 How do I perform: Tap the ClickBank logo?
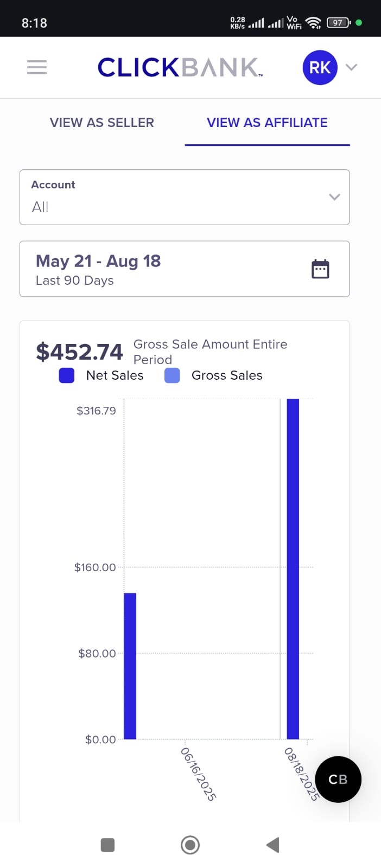tap(180, 67)
